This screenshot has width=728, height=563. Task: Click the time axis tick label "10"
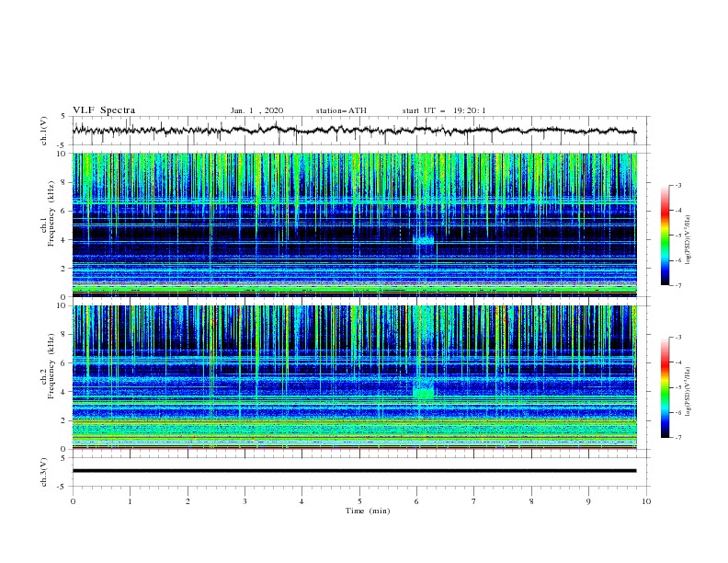tap(646, 501)
